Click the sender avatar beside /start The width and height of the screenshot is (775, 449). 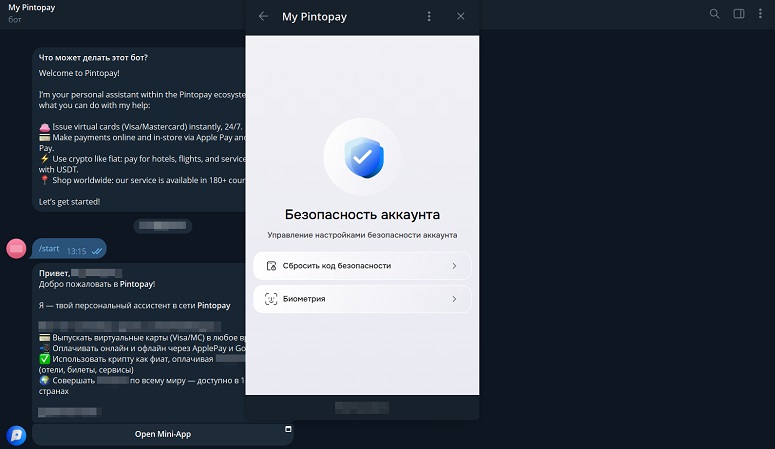tap(16, 248)
